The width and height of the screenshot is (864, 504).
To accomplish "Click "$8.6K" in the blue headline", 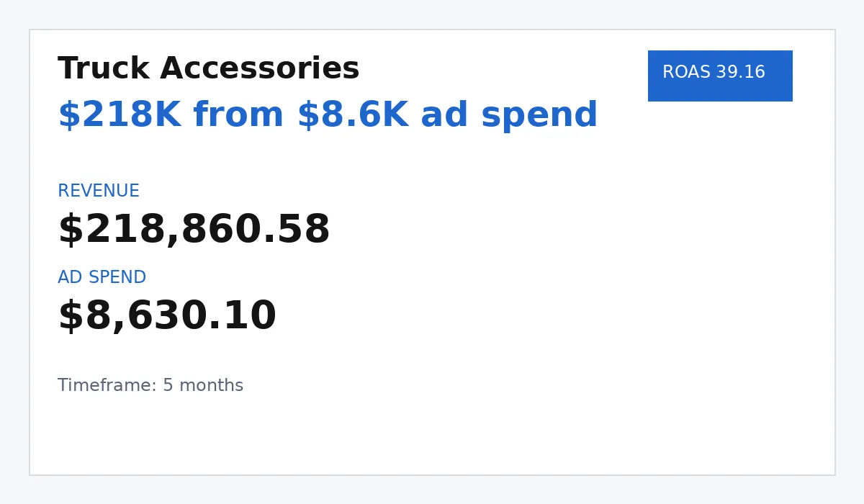I will click(352, 116).
